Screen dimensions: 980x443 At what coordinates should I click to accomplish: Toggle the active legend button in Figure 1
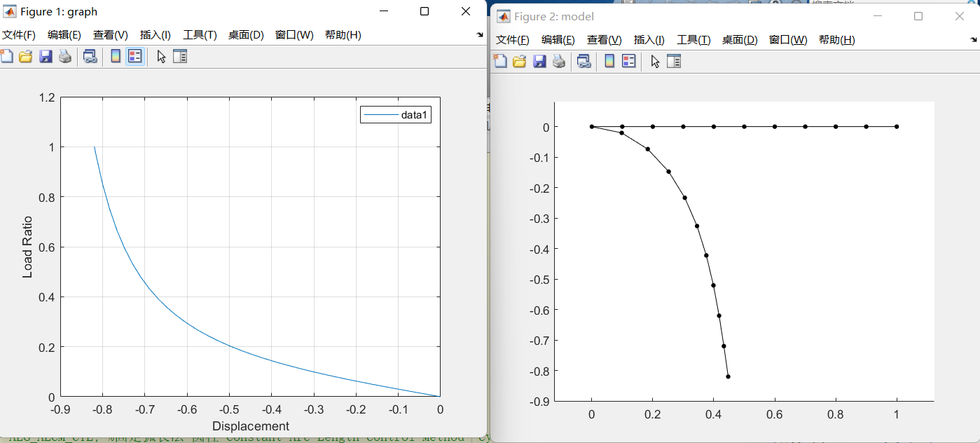pos(135,57)
